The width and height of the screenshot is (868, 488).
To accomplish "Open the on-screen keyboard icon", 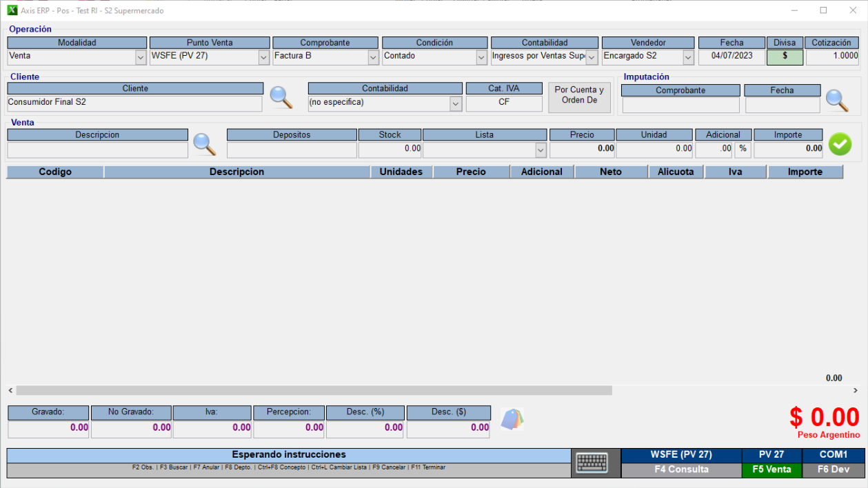I will click(592, 463).
